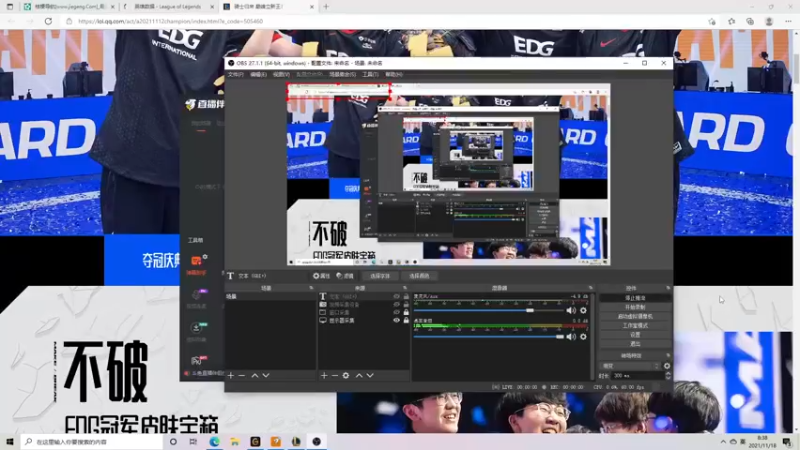Open the 编辑(E) menu in OBS
Viewport: 800px width, 450px height.
pos(259,74)
